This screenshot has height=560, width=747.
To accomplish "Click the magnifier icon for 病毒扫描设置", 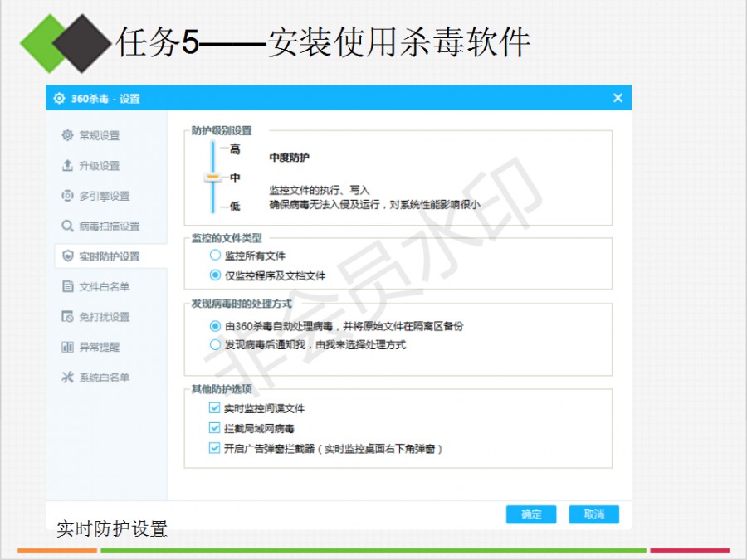I will point(67,226).
